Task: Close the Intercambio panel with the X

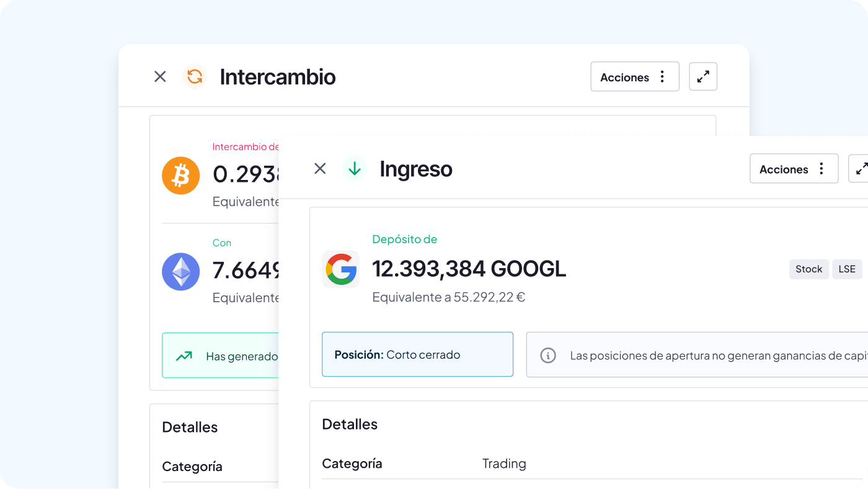Action: 160,77
